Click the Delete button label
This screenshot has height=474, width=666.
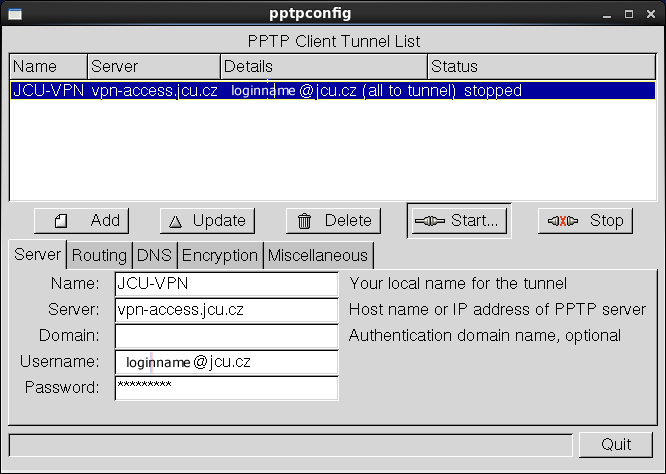(348, 221)
